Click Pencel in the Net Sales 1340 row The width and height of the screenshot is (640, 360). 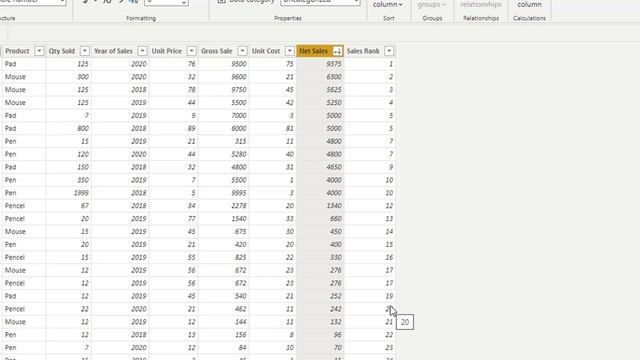15,206
